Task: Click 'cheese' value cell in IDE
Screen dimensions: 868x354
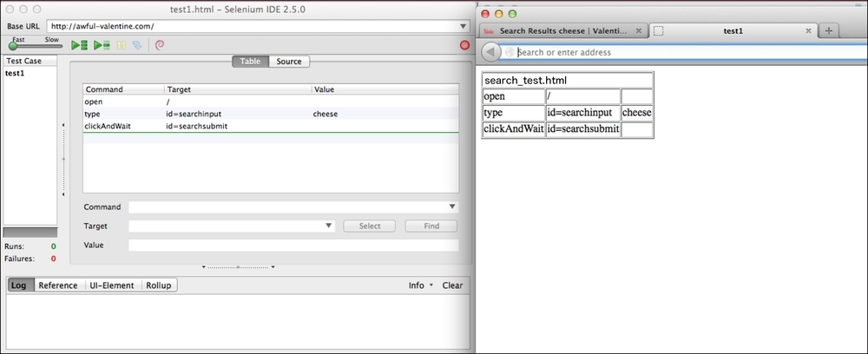Action: [325, 114]
